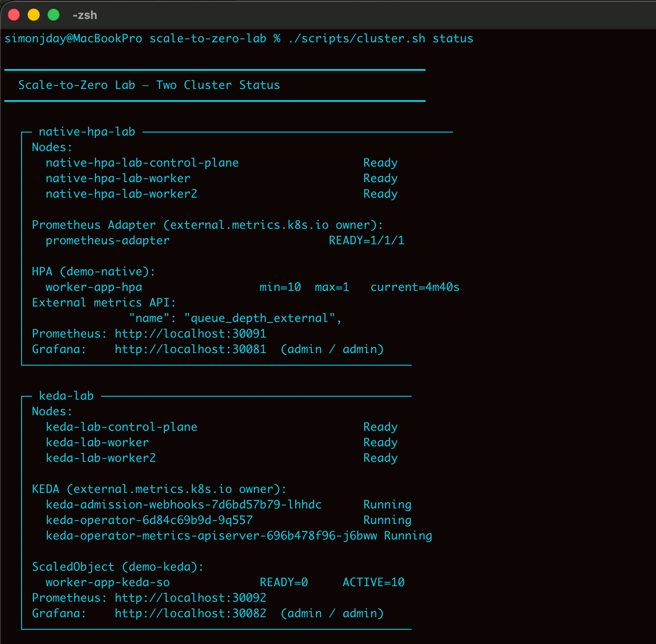The image size is (656, 644).
Task: Select keda-admission-webhooks-7d6bd57b79-lhhdc pod name
Action: (x=184, y=505)
